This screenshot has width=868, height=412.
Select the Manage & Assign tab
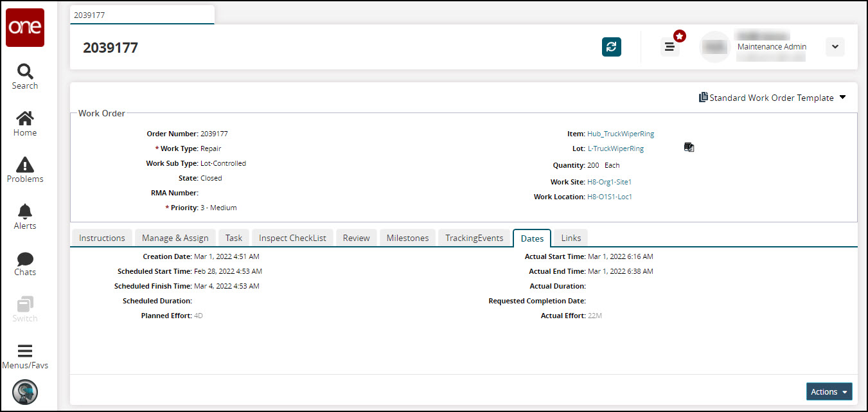tap(175, 238)
